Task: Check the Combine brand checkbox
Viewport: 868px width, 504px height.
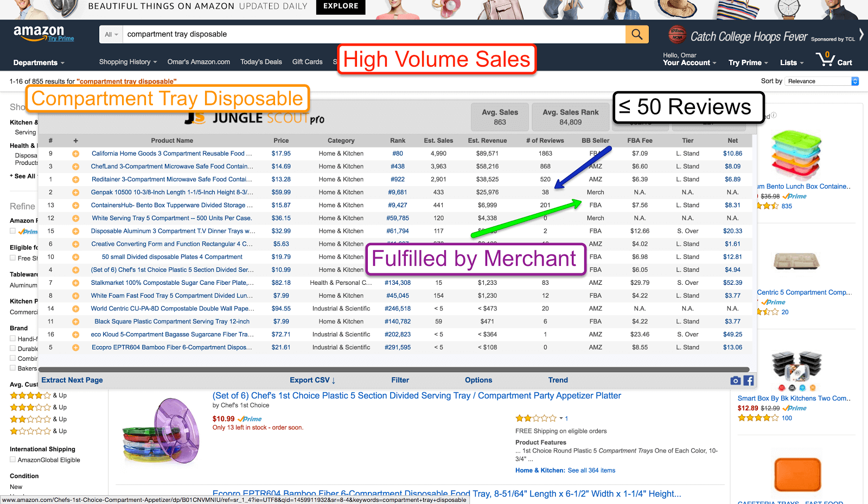Action: coord(12,358)
